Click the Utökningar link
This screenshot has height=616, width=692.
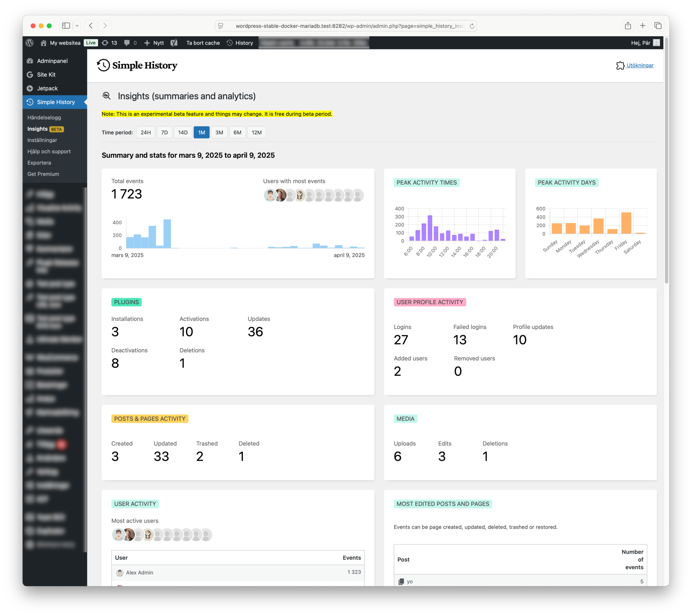tap(640, 65)
